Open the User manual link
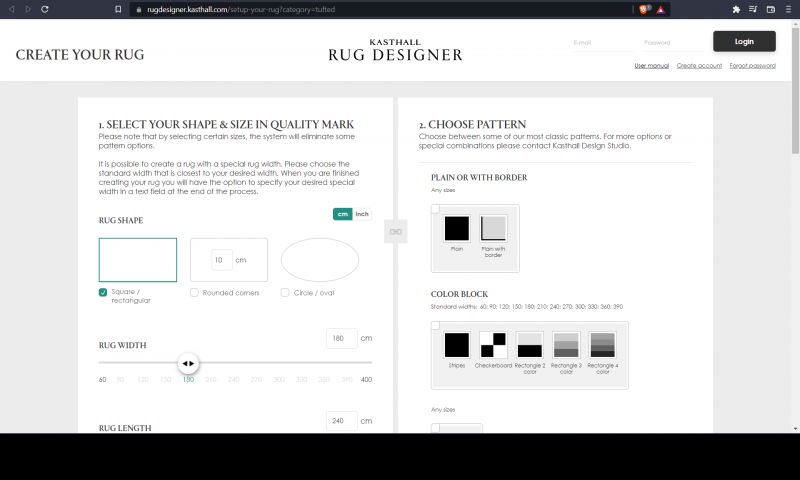Viewport: 800px width, 480px height. click(x=651, y=65)
